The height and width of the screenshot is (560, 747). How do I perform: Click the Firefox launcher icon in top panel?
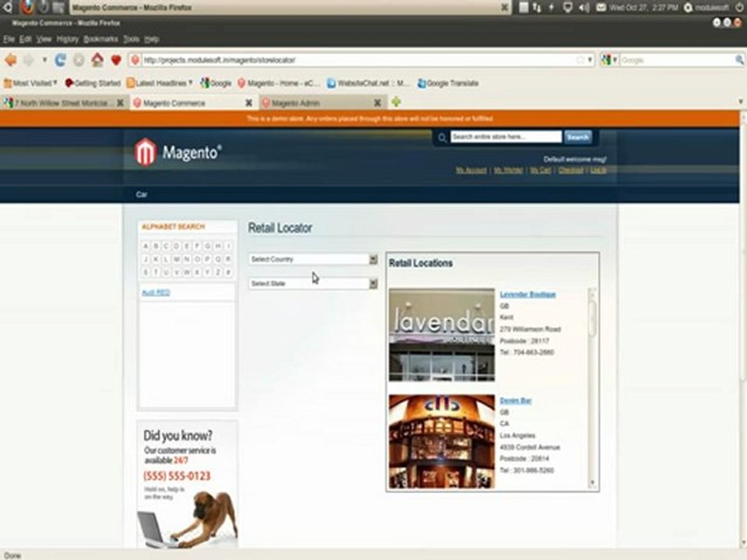27,7
